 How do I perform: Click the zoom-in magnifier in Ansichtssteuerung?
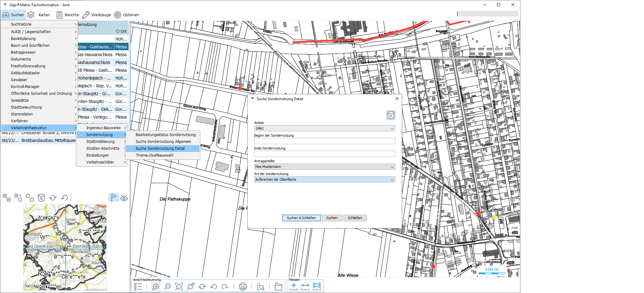(x=156, y=286)
